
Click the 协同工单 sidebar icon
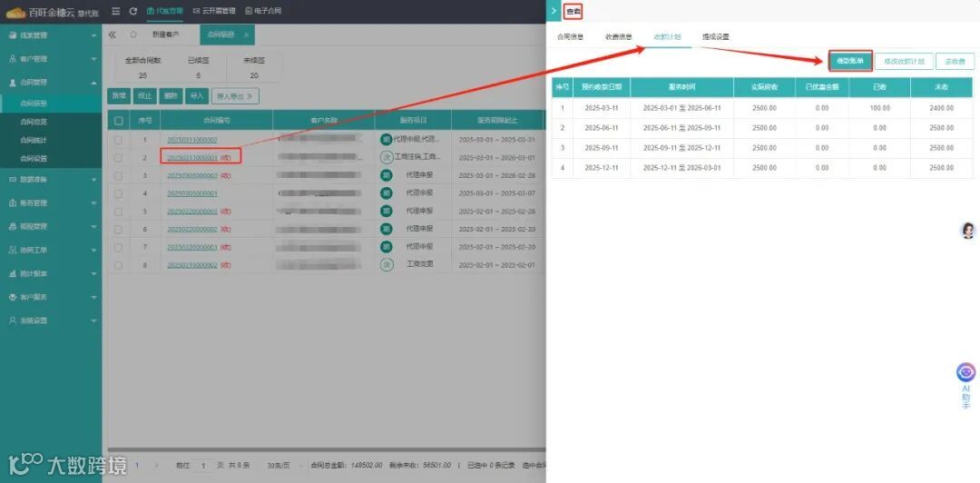(x=13, y=250)
